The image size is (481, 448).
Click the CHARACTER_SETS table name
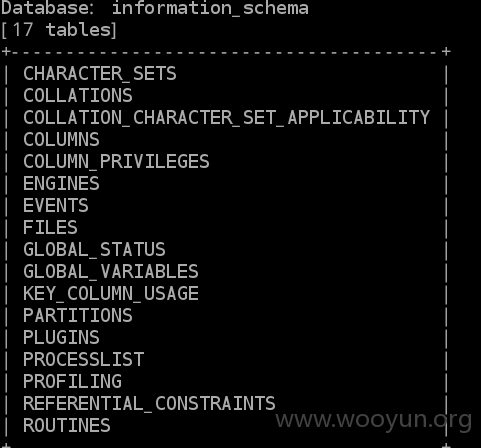coord(100,74)
